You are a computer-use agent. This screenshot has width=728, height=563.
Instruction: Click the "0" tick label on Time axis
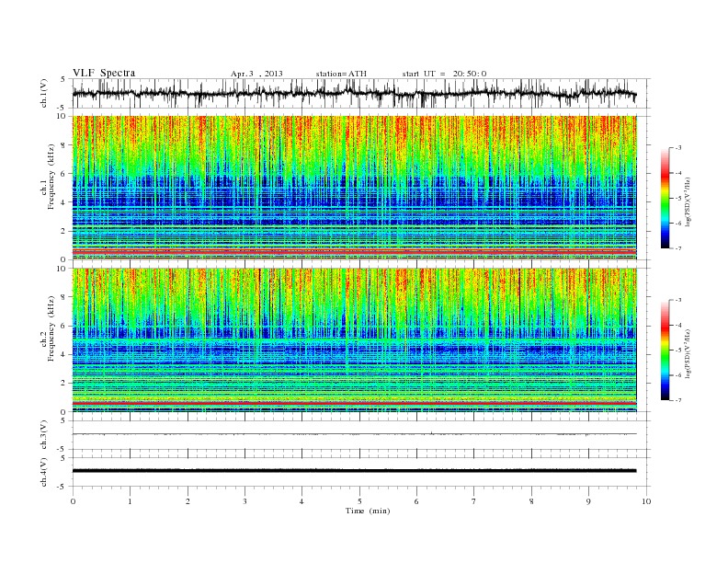click(x=73, y=501)
